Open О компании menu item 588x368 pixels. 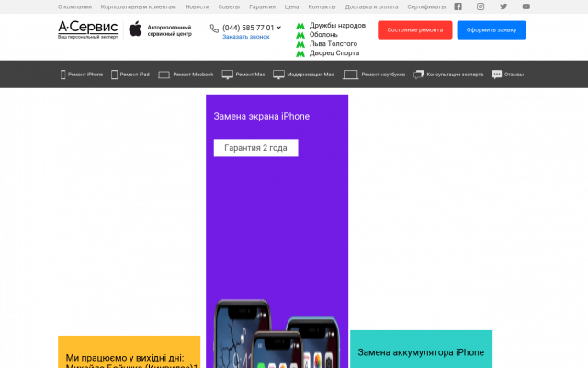pyautogui.click(x=74, y=6)
